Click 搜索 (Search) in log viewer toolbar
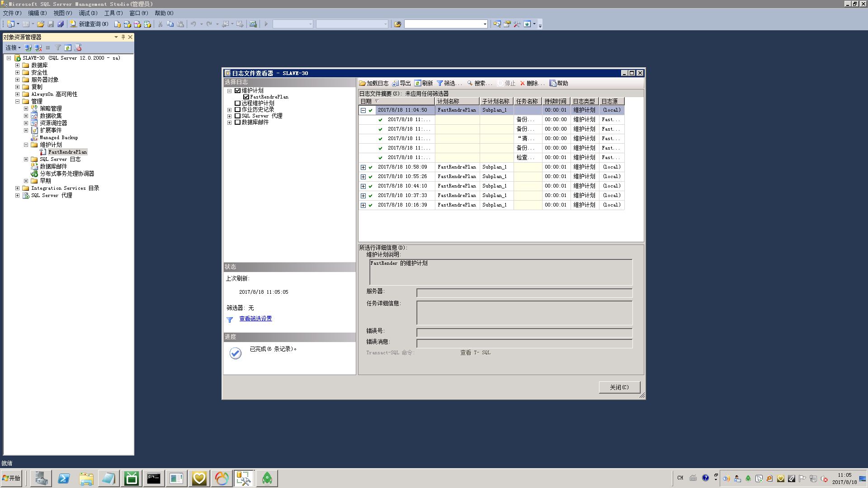868x488 pixels. [x=480, y=83]
